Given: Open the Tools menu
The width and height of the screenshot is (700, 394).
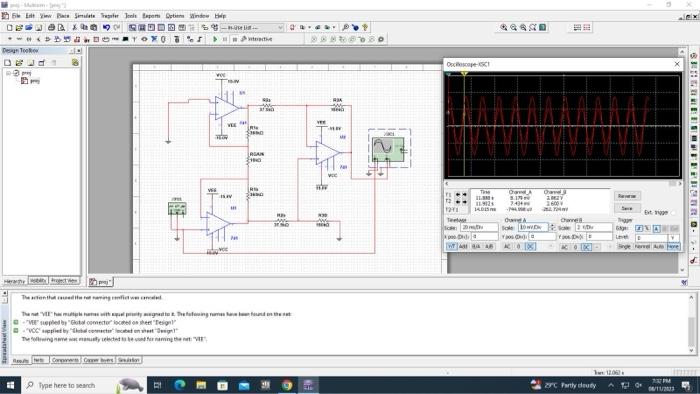Looking at the screenshot, I should 131,16.
